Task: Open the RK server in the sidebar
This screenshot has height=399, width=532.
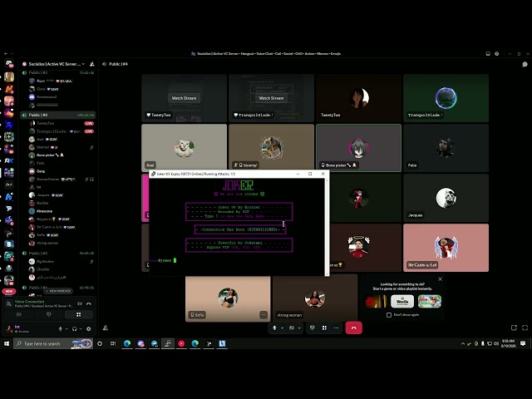Action: 9,160
